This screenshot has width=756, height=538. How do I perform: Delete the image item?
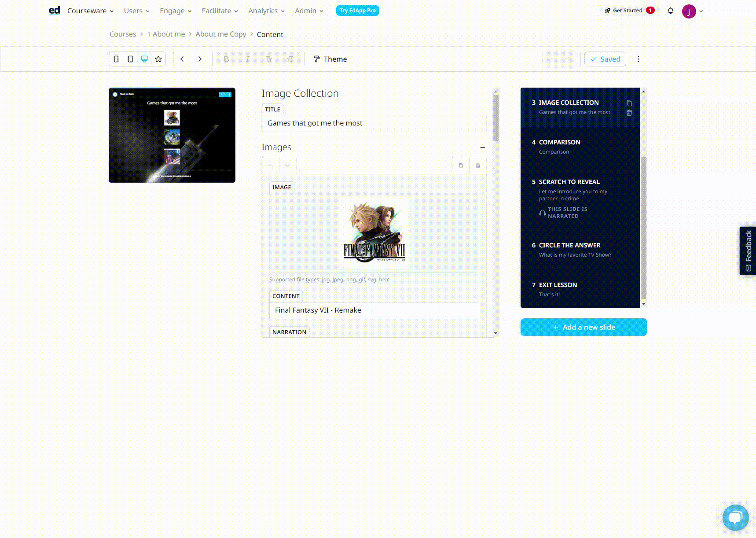(x=478, y=166)
